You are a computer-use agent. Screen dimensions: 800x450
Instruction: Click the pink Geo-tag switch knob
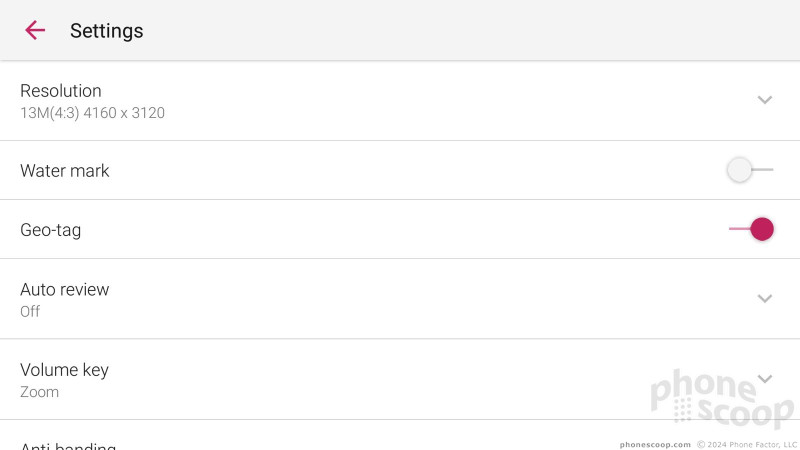click(x=762, y=229)
